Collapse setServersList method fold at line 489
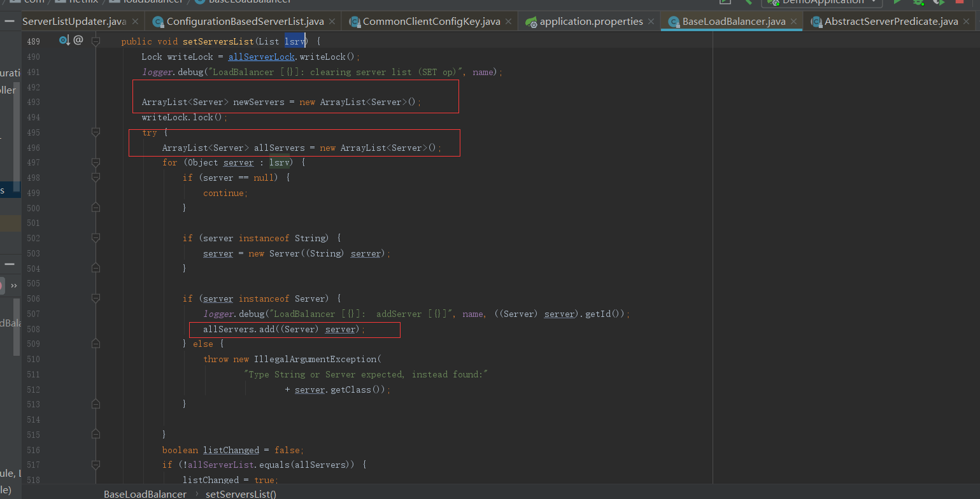Viewport: 980px width, 499px height. point(96,41)
